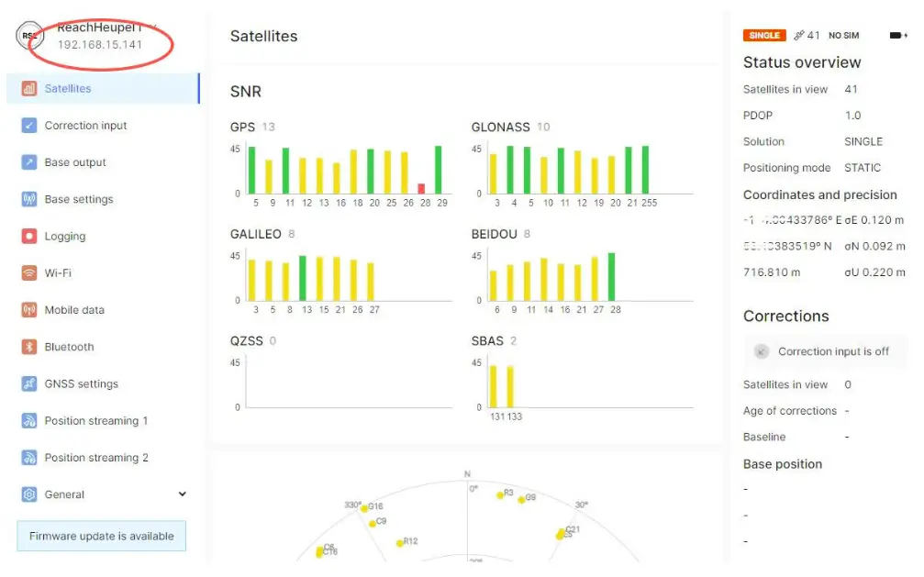This screenshot has height=577, width=924.
Task: Click the IP address 192.168.15.141
Action: pos(100,45)
